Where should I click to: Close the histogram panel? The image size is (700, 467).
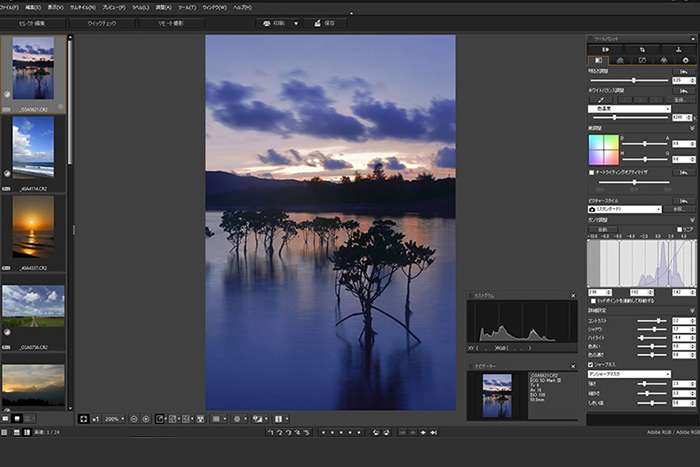point(573,296)
